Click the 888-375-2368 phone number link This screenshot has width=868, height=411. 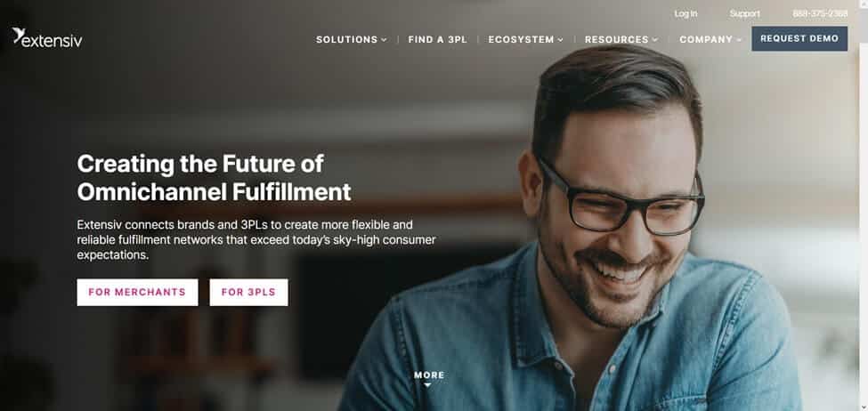click(820, 14)
